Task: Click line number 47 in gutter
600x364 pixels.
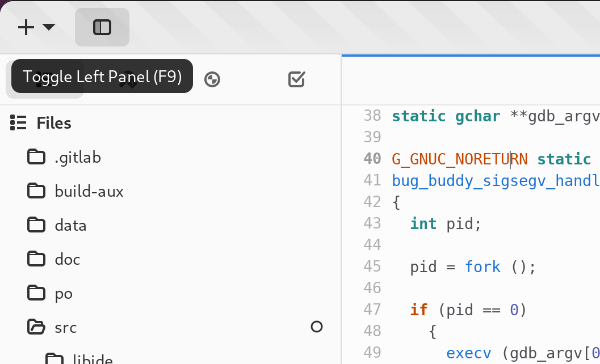Action: (x=372, y=310)
